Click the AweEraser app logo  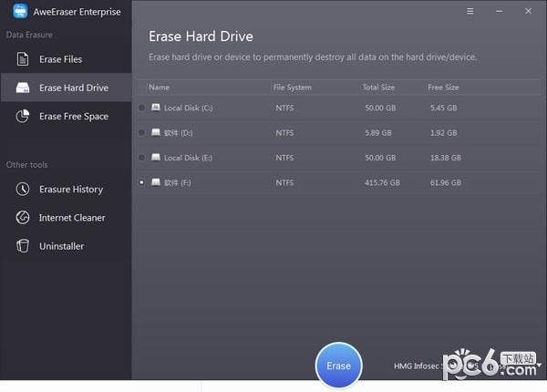pos(18,12)
